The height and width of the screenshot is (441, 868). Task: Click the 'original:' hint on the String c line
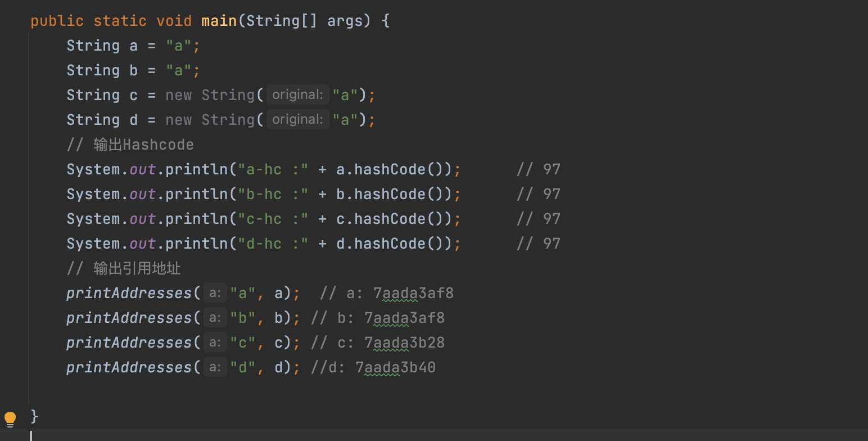(297, 94)
